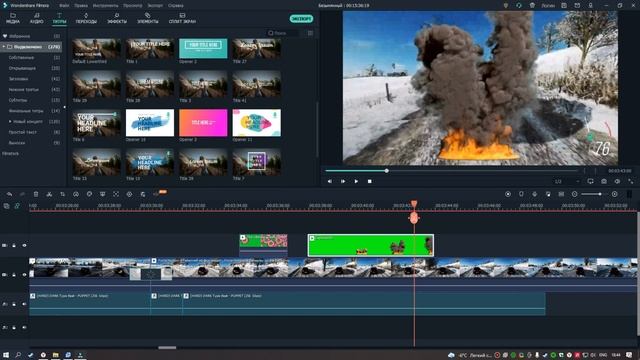Open preview display settings monitor icon
The width and height of the screenshot is (640, 360).
coord(590,181)
